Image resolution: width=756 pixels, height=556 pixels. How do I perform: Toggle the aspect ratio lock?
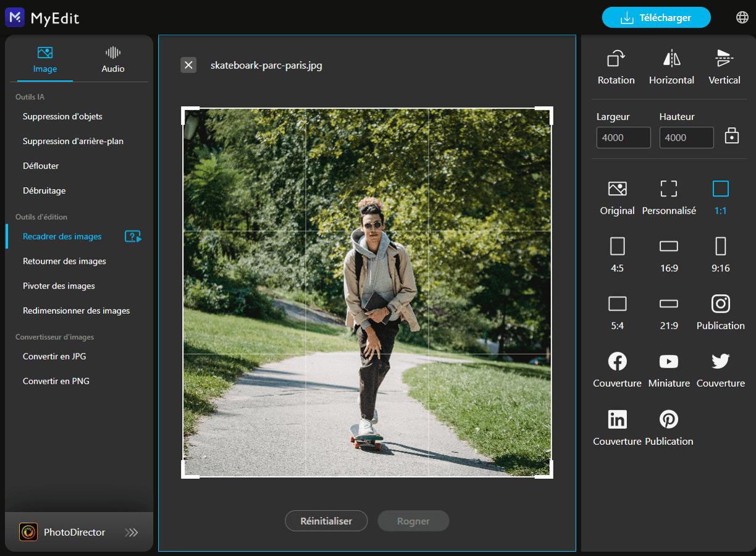tap(732, 135)
